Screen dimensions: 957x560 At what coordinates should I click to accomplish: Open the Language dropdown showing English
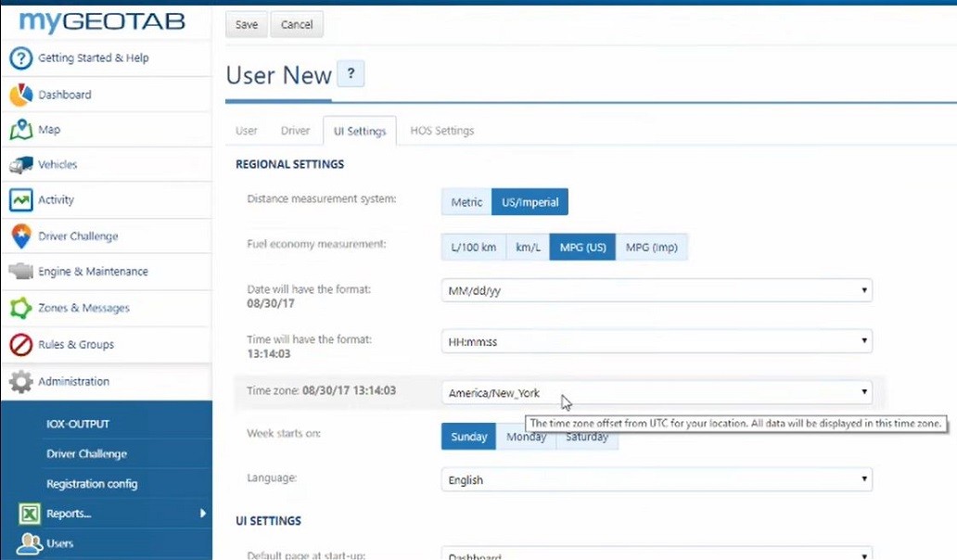[657, 480]
